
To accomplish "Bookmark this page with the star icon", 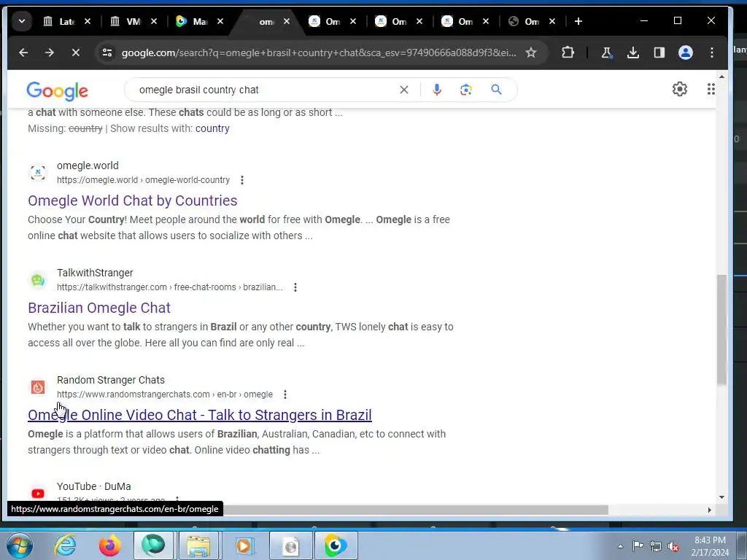I will click(x=531, y=52).
